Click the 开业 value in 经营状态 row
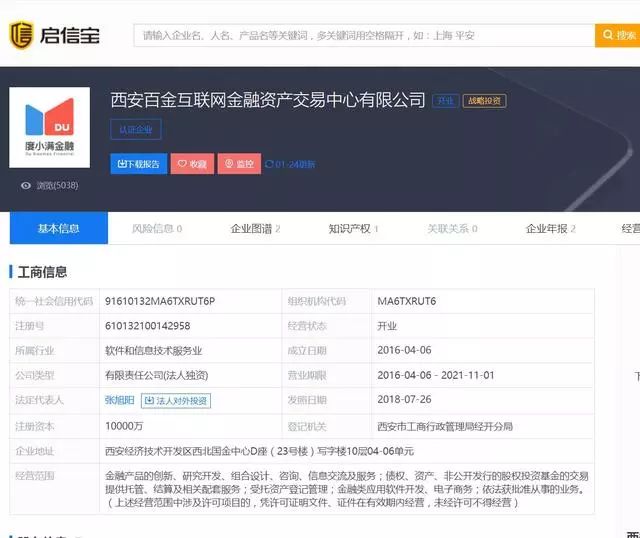Viewport: 640px width, 538px height. pos(387,326)
